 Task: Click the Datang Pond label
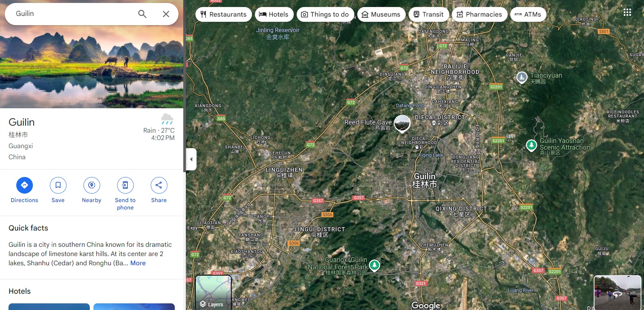point(410,106)
